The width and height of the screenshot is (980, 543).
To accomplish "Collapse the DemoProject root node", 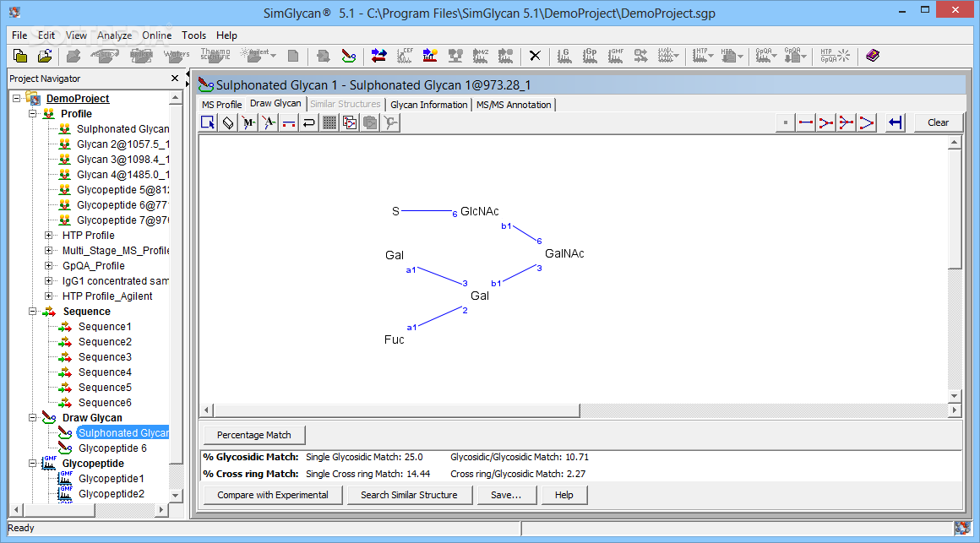I will (17, 98).
